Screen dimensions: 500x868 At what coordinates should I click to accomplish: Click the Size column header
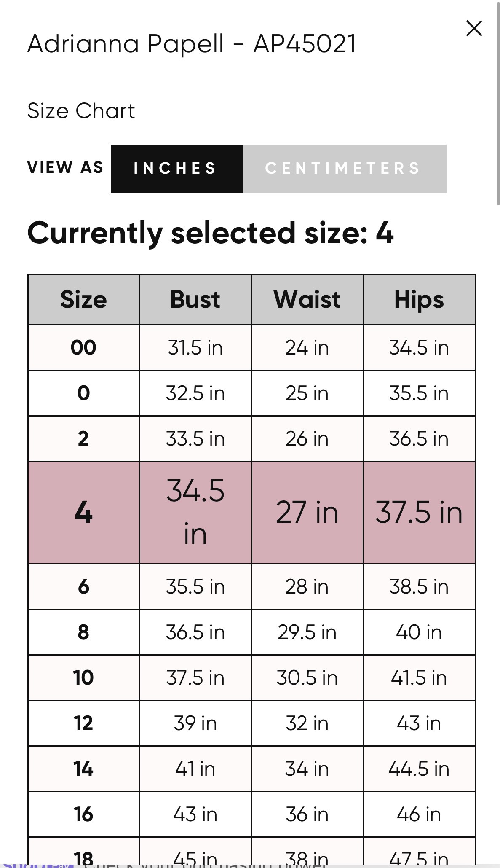tap(83, 300)
